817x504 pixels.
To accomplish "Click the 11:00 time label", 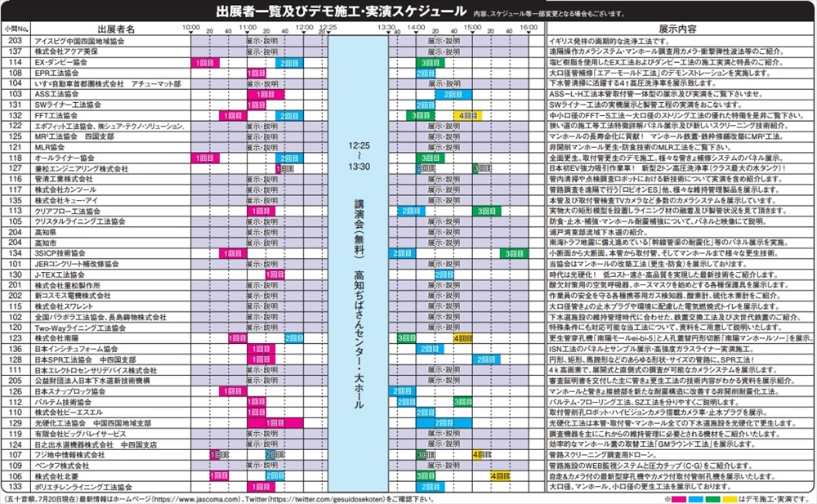I will pos(248,27).
